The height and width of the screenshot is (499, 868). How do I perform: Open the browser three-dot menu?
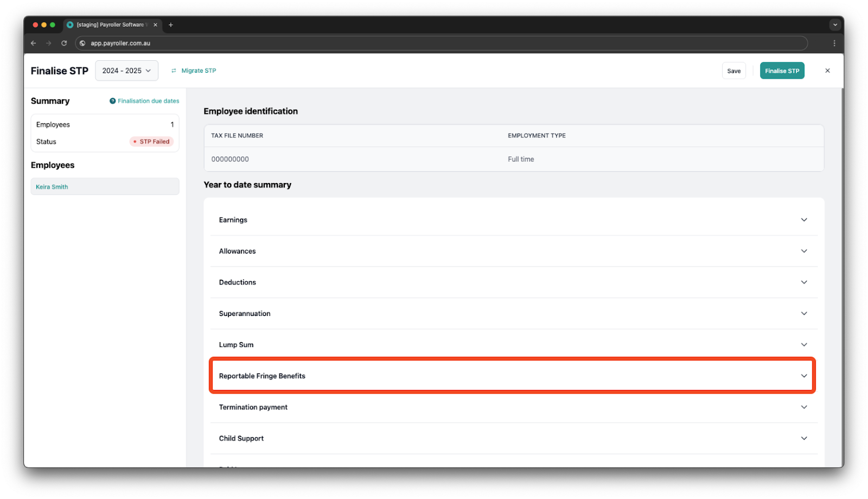834,43
